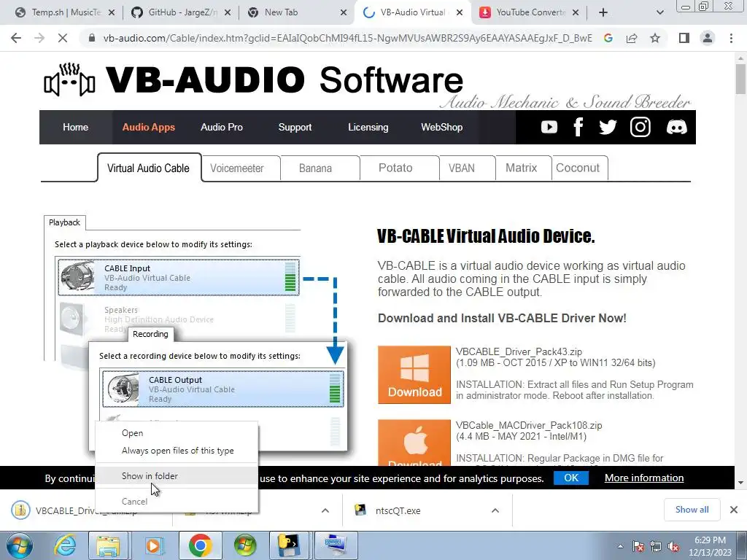747x560 pixels.
Task: Open Chrome profile avatar
Action: pos(708,38)
